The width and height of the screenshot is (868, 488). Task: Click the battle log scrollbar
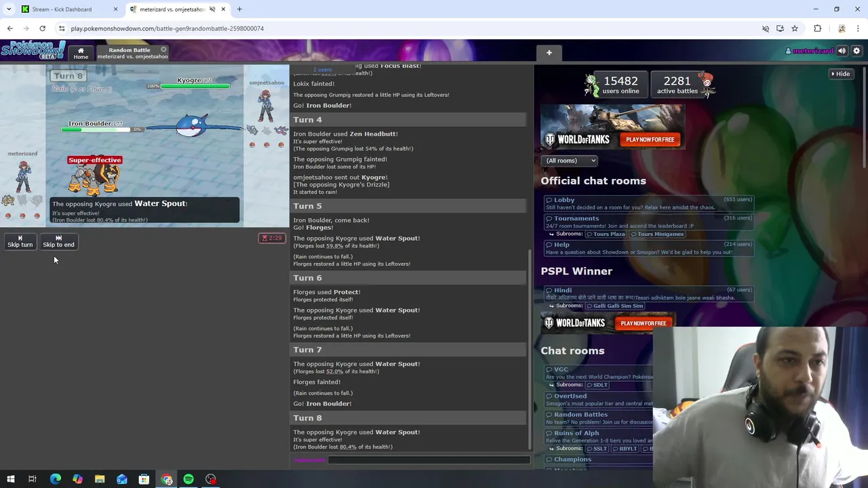coord(530,349)
